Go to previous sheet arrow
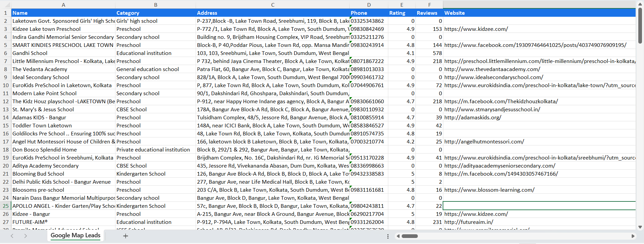The width and height of the screenshot is (644, 244). pyautogui.click(x=12, y=236)
